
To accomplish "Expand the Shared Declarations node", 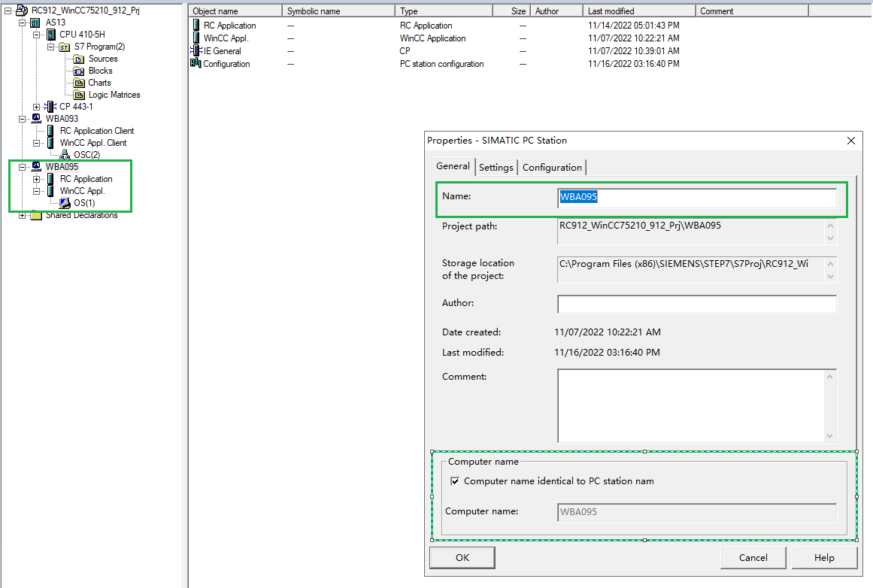I will (x=23, y=216).
